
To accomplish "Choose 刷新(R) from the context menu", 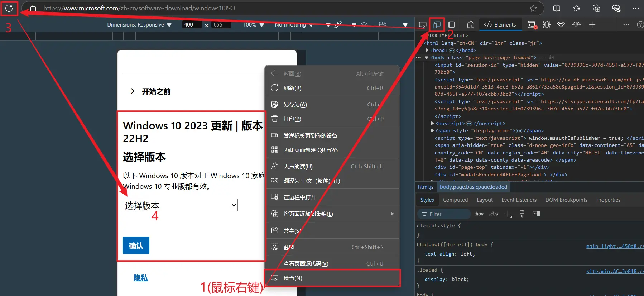I will (x=332, y=88).
